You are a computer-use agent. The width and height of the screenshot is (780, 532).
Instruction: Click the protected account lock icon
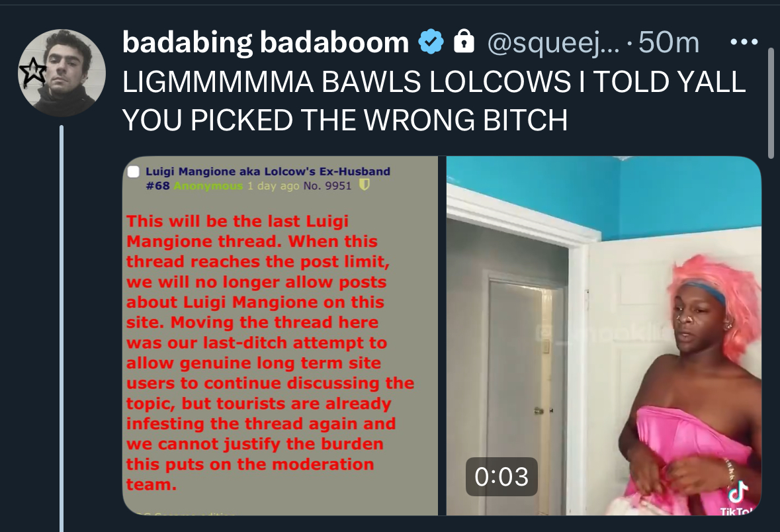464,41
